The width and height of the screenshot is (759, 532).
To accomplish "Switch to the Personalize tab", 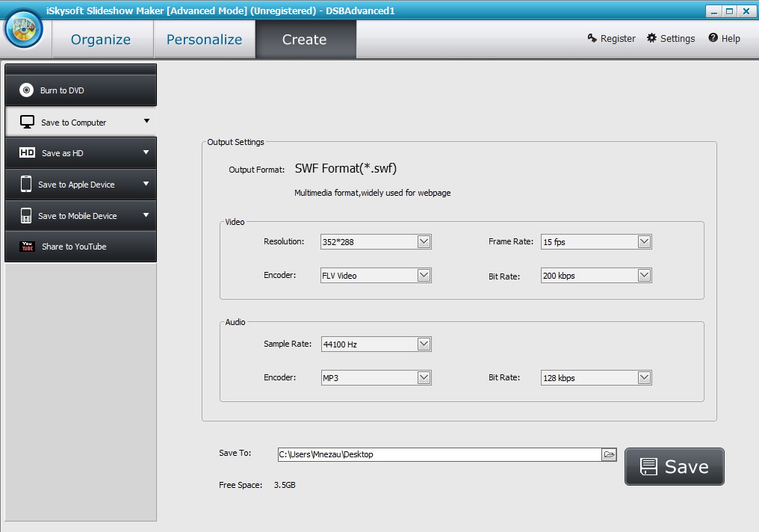I will click(203, 39).
